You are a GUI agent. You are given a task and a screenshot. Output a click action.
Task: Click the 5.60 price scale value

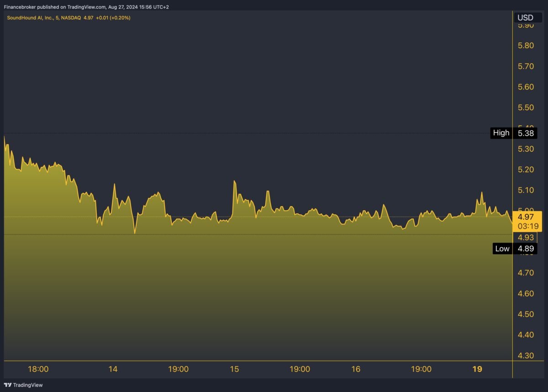[526, 87]
